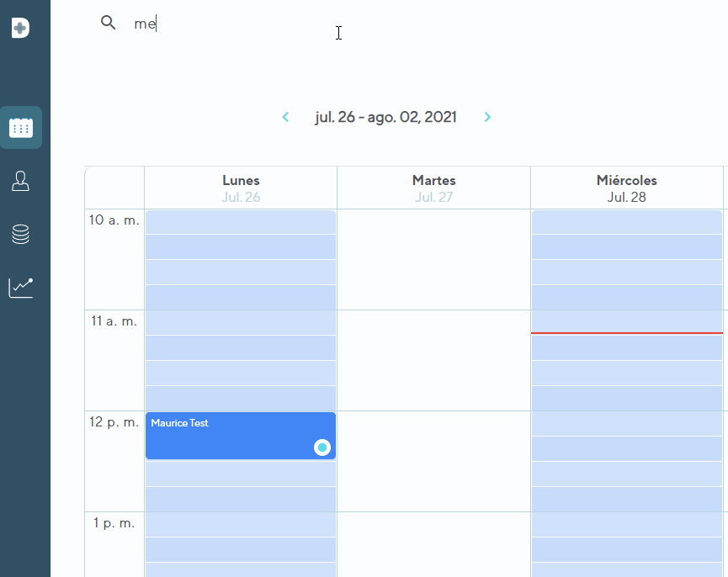Image resolution: width=728 pixels, height=577 pixels.
Task: Click status circle on Maurice Test appointment
Action: pos(321,447)
